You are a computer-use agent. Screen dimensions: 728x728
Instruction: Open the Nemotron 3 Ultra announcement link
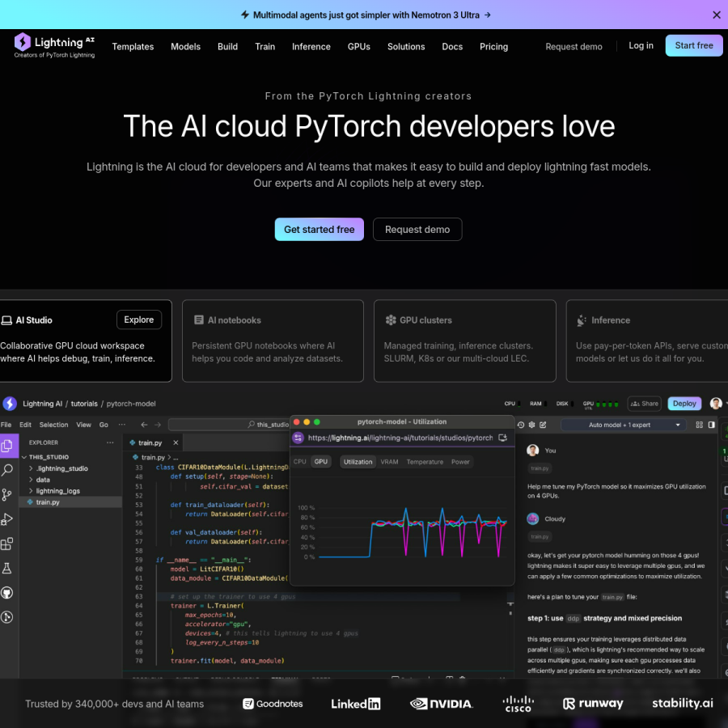(366, 15)
